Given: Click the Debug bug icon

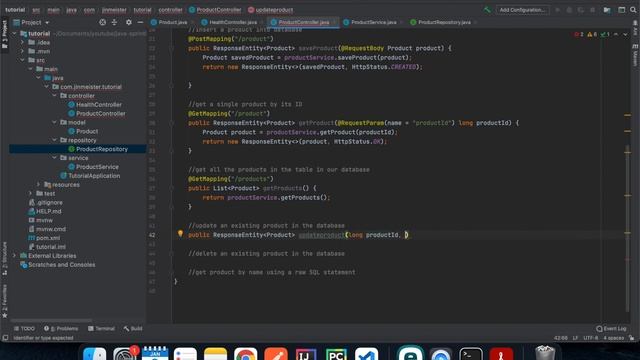Looking at the screenshot, I should point(569,10).
